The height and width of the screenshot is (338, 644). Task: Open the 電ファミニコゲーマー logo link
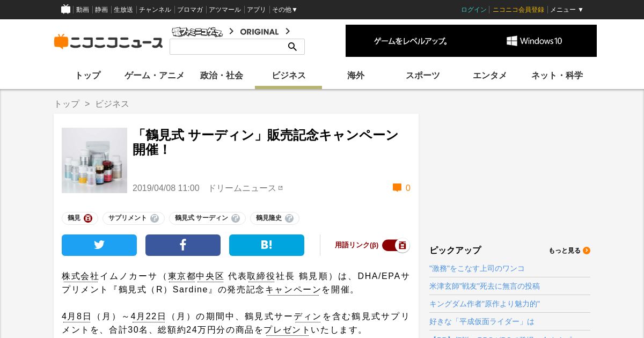click(x=197, y=32)
